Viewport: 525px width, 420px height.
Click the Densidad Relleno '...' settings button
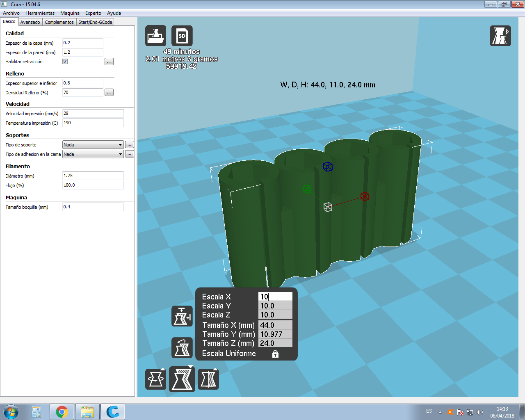point(109,93)
